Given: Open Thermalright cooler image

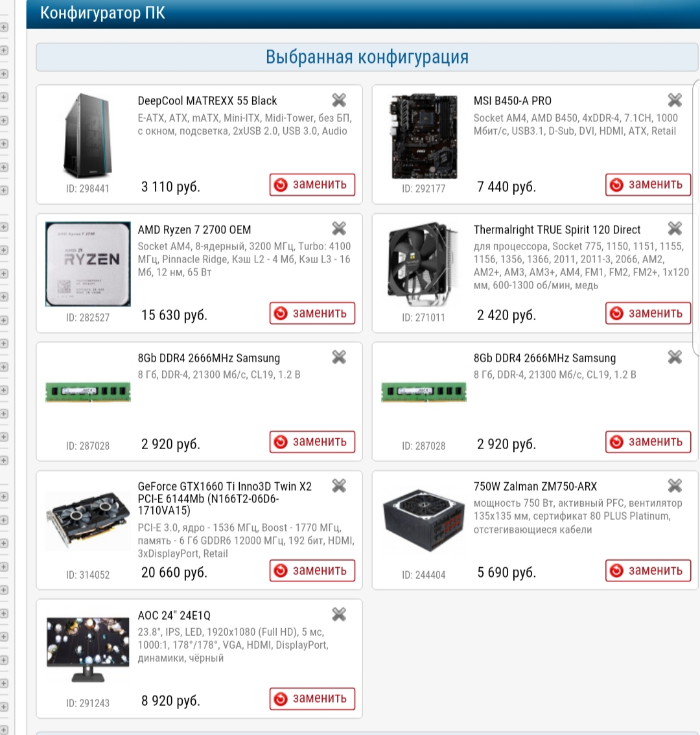Looking at the screenshot, I should click(x=424, y=264).
